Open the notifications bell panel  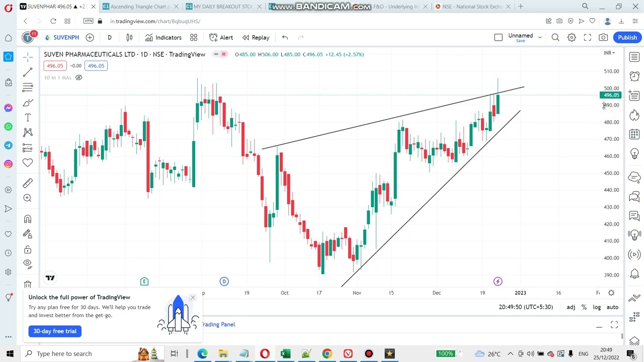click(x=634, y=274)
